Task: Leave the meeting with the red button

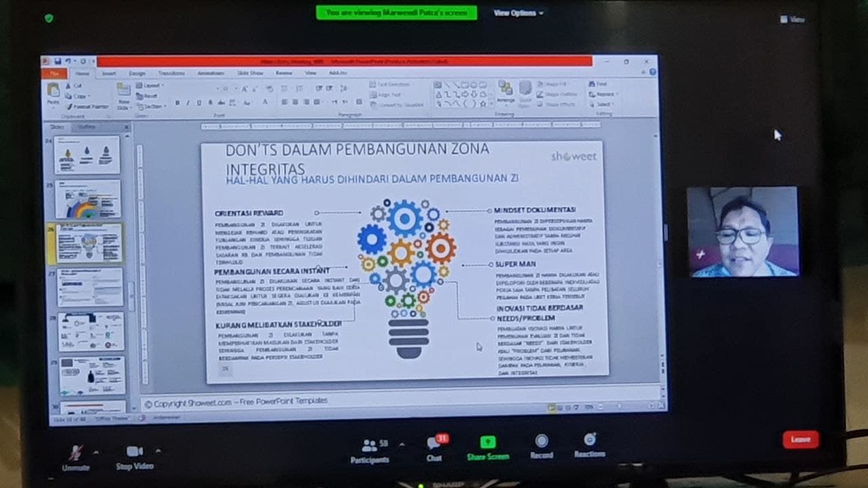Action: [800, 439]
